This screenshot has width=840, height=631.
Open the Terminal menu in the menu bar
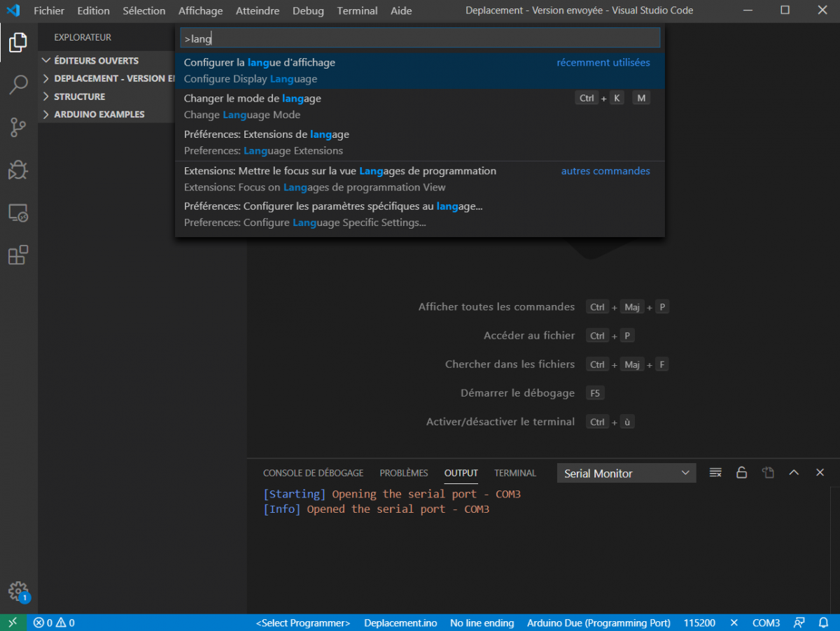tap(357, 10)
